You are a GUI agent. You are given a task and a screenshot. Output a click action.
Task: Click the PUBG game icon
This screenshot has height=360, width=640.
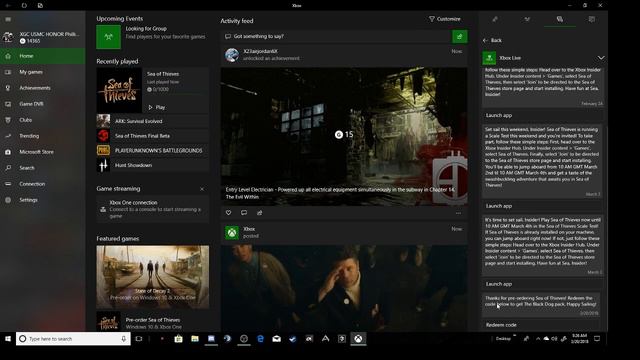pyautogui.click(x=103, y=151)
